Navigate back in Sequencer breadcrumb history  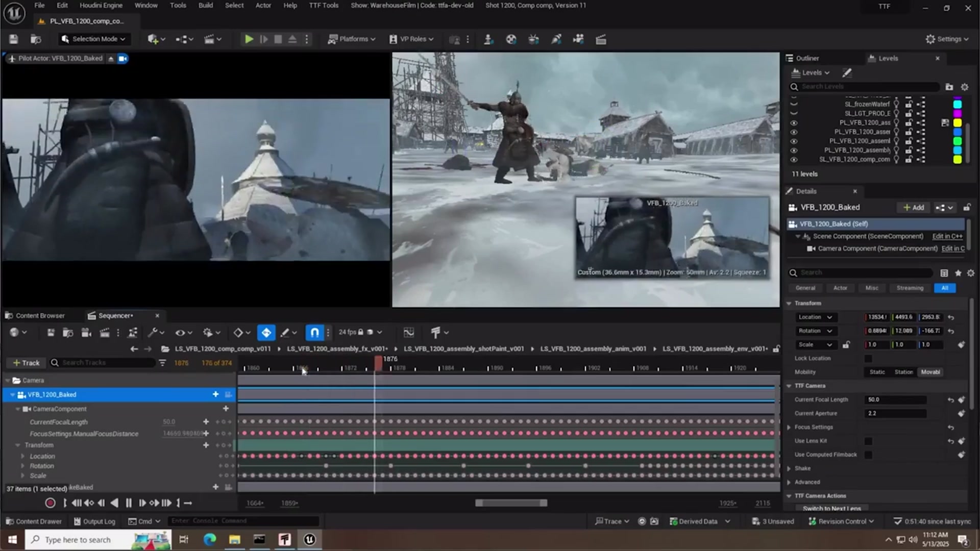pyautogui.click(x=134, y=349)
